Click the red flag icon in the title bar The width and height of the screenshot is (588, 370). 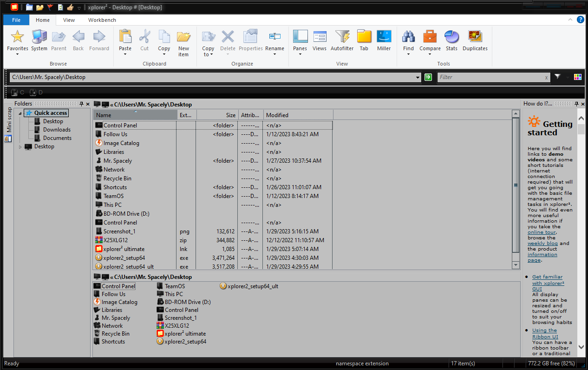(x=50, y=7)
